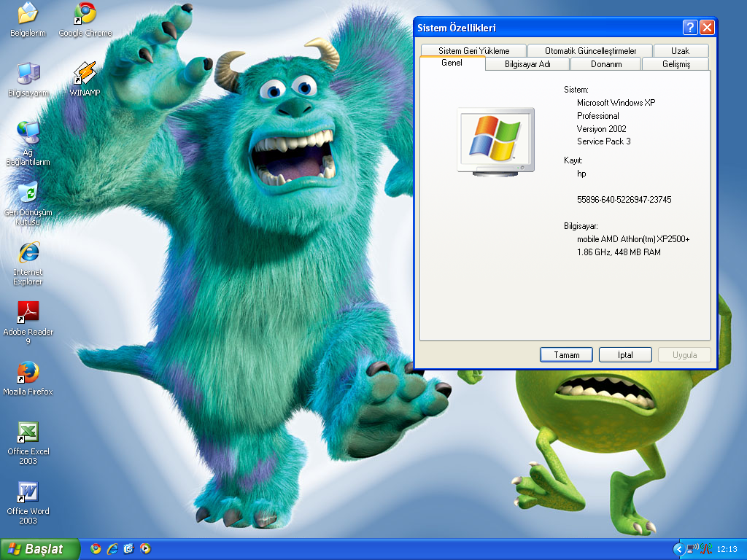Switch to the Bilgisayar Adı tab
The height and width of the screenshot is (560, 747).
click(x=527, y=64)
